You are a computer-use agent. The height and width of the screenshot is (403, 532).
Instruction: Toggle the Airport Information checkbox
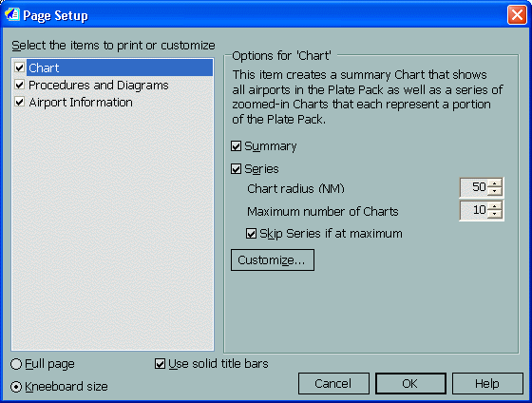pyautogui.click(x=19, y=102)
